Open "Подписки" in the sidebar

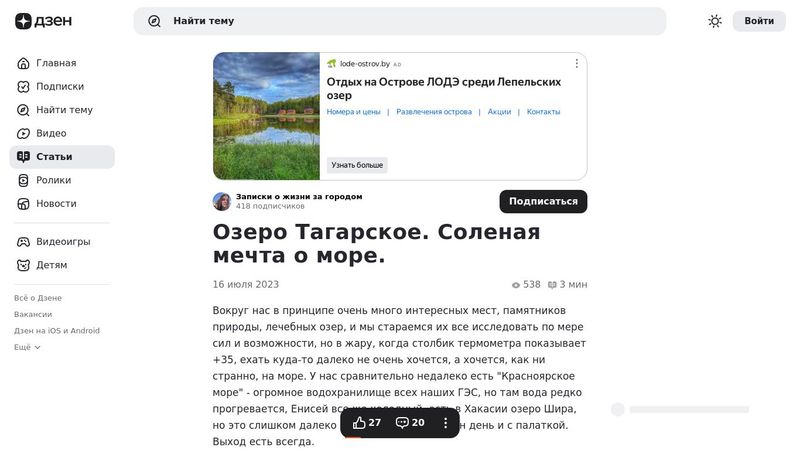tap(60, 87)
